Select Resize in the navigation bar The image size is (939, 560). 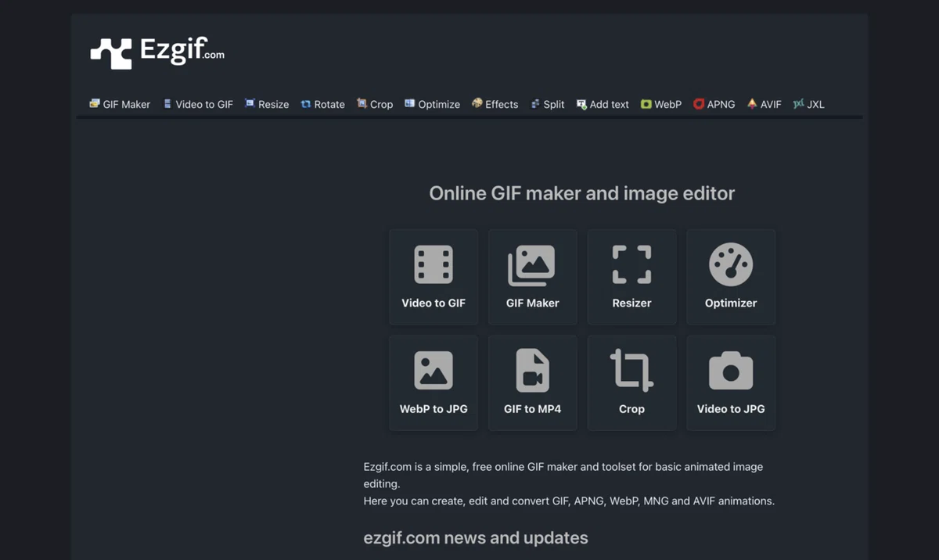coord(267,104)
